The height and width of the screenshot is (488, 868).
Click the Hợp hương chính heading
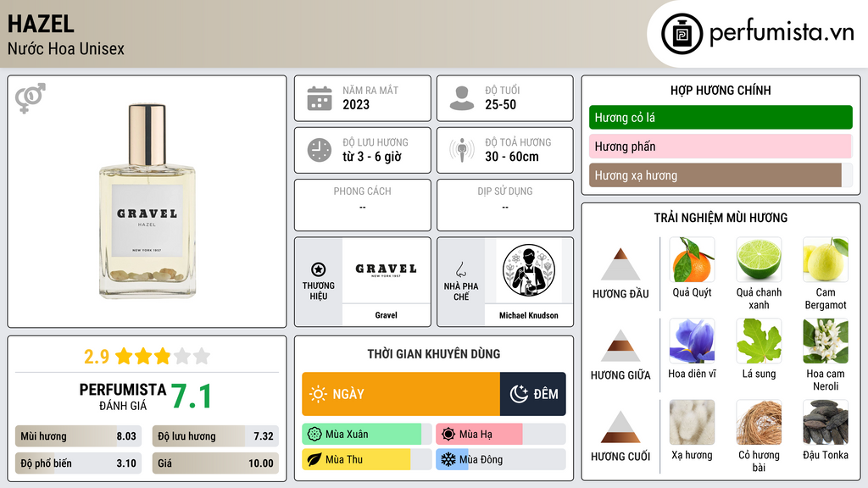point(721,90)
